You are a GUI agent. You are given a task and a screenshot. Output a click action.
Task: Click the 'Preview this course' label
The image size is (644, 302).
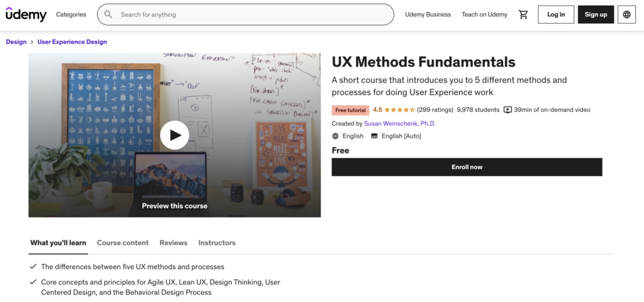[x=175, y=206]
